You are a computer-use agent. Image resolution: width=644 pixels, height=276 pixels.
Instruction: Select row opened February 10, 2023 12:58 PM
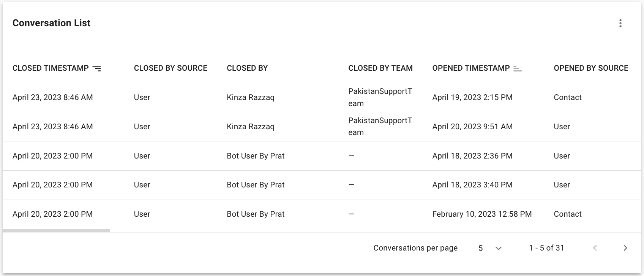coord(481,214)
